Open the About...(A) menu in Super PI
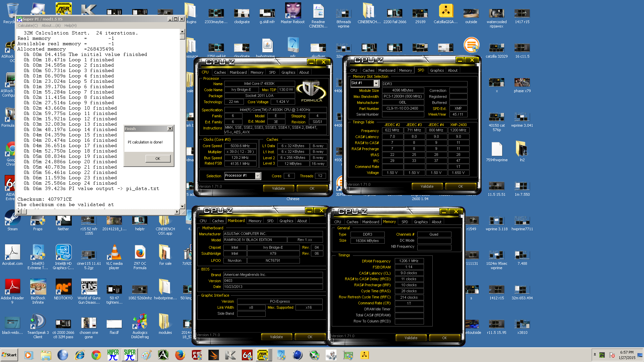The width and height of the screenshot is (644, 362). coord(51,25)
